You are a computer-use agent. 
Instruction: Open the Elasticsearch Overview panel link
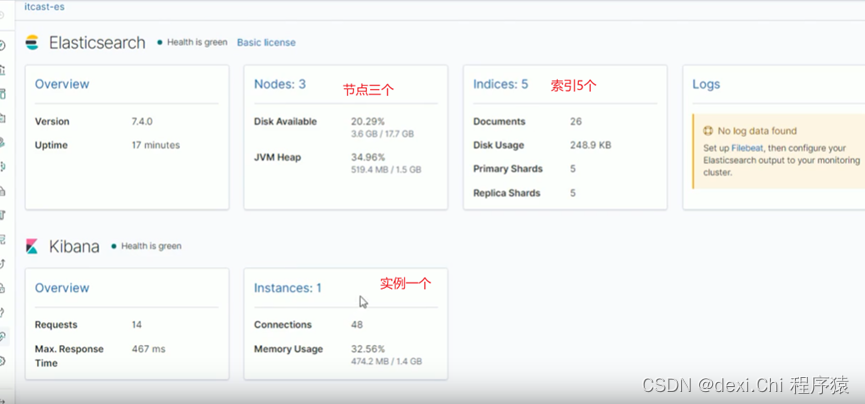(62, 84)
